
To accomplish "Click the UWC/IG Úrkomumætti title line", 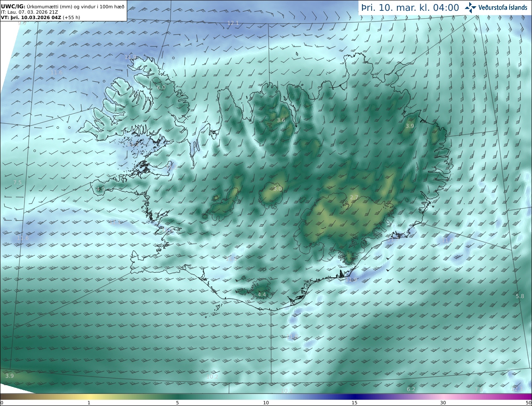I will [63, 6].
